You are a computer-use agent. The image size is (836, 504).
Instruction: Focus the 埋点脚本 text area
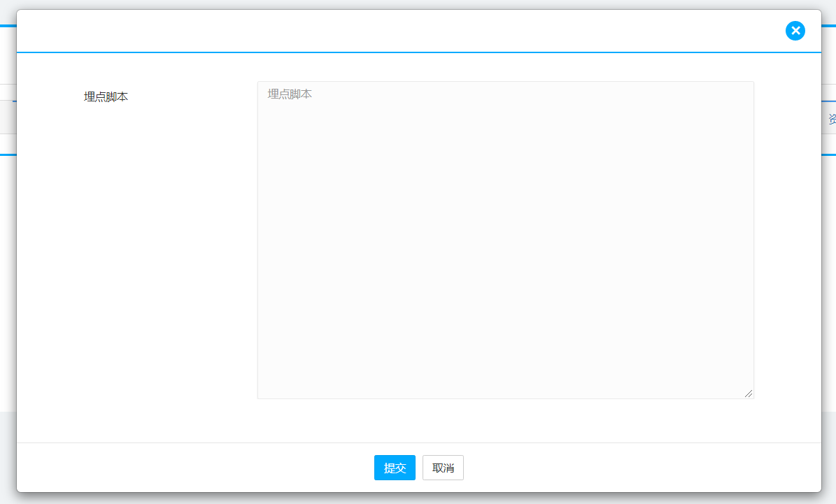(505, 210)
